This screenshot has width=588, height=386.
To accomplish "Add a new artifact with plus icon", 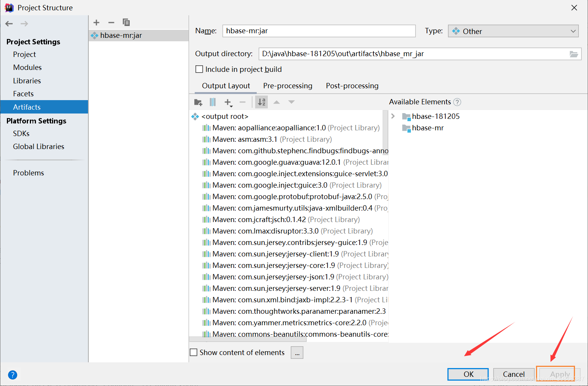I will 96,23.
